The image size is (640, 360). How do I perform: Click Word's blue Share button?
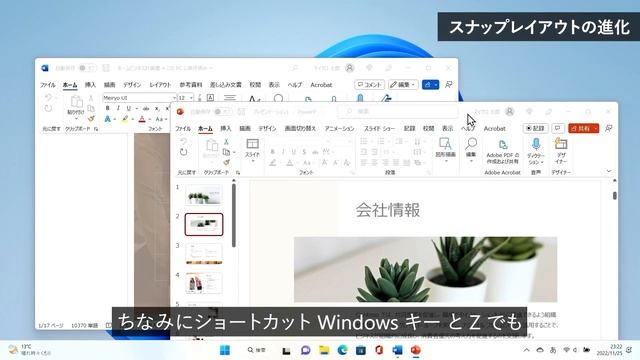(430, 84)
